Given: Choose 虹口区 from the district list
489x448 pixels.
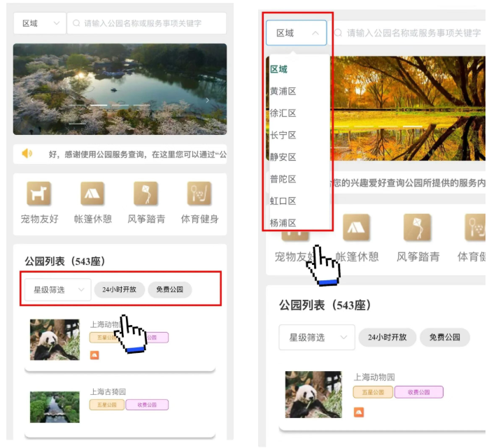Looking at the screenshot, I should point(283,201).
